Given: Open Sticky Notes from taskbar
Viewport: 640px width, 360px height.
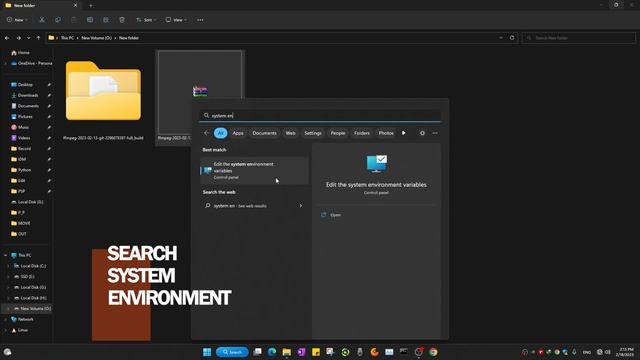Looking at the screenshot, I should [x=316, y=352].
